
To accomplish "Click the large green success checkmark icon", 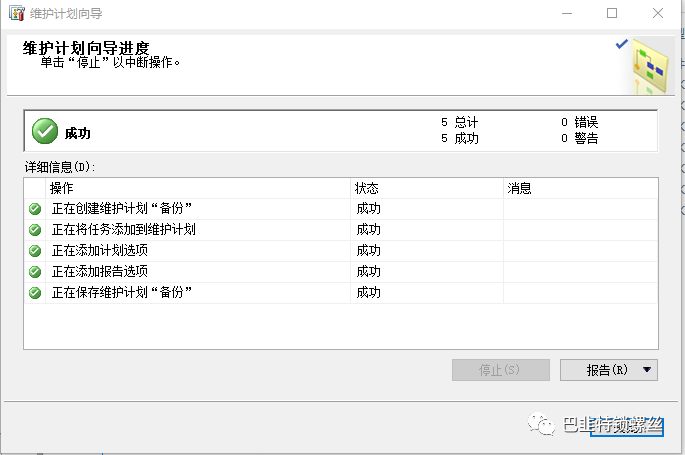I will pos(45,131).
